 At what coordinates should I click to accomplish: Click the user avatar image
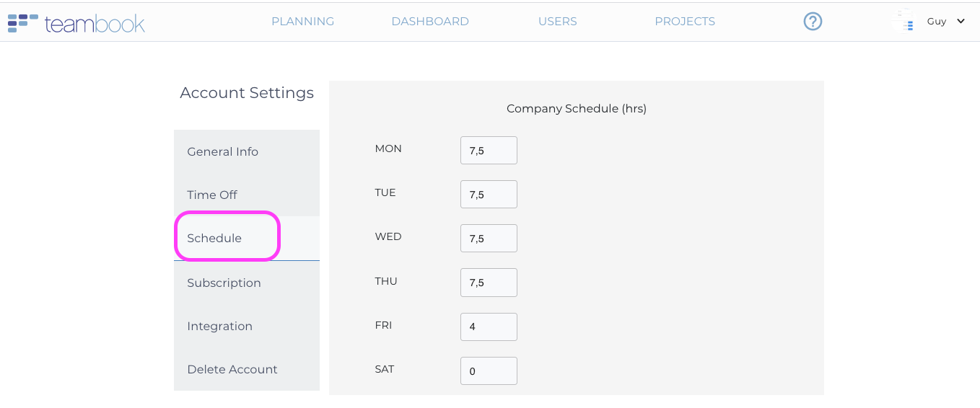point(903,21)
